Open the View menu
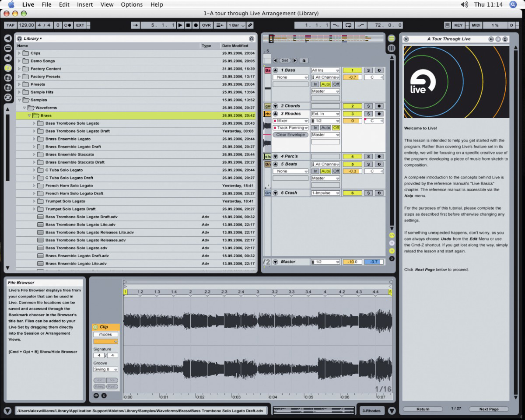Image resolution: width=525 pixels, height=420 pixels. coord(107,4)
